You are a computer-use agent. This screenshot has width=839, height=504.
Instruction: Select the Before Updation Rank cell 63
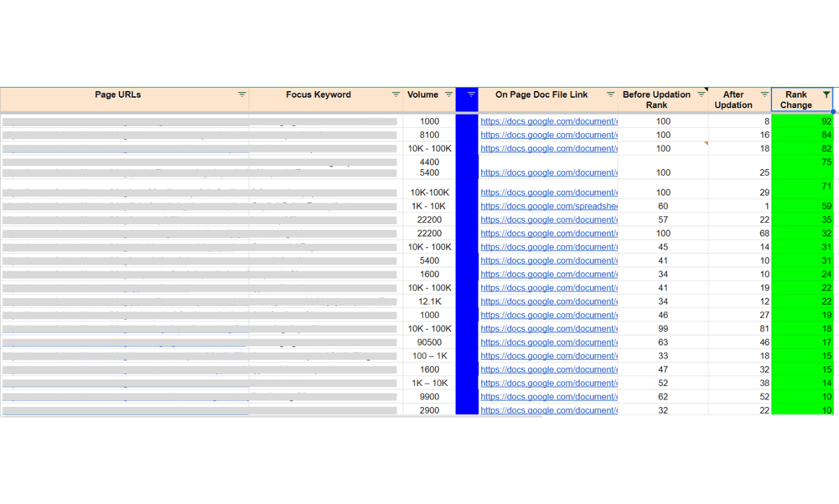663,342
